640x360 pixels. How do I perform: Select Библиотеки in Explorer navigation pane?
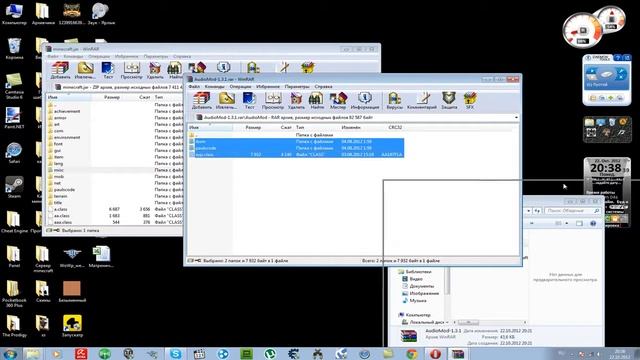418,271
